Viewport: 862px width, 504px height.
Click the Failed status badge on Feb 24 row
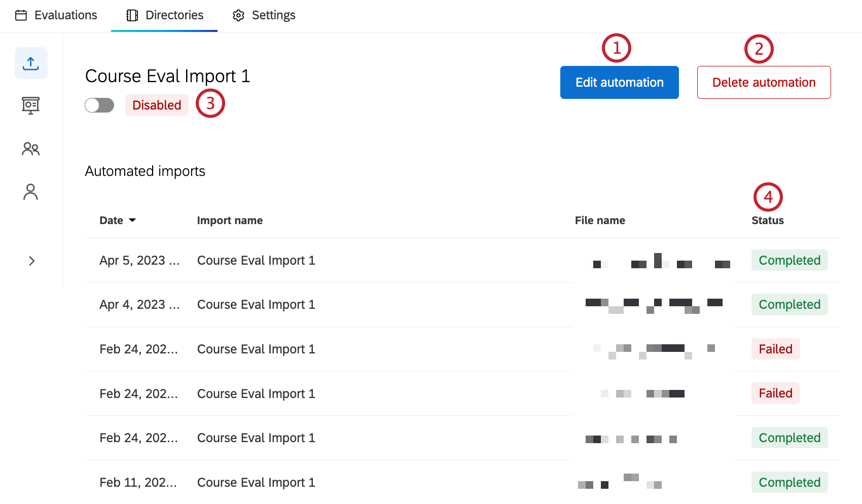tap(775, 349)
